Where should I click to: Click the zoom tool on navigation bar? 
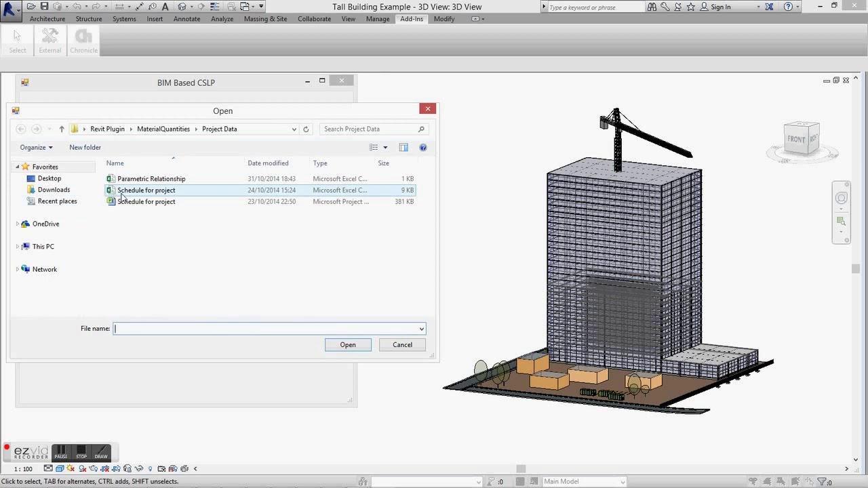pyautogui.click(x=842, y=222)
